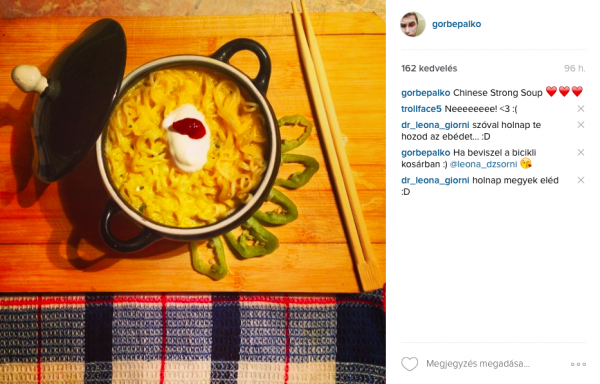Like the post with the heart icon
600x384 pixels.
click(409, 364)
